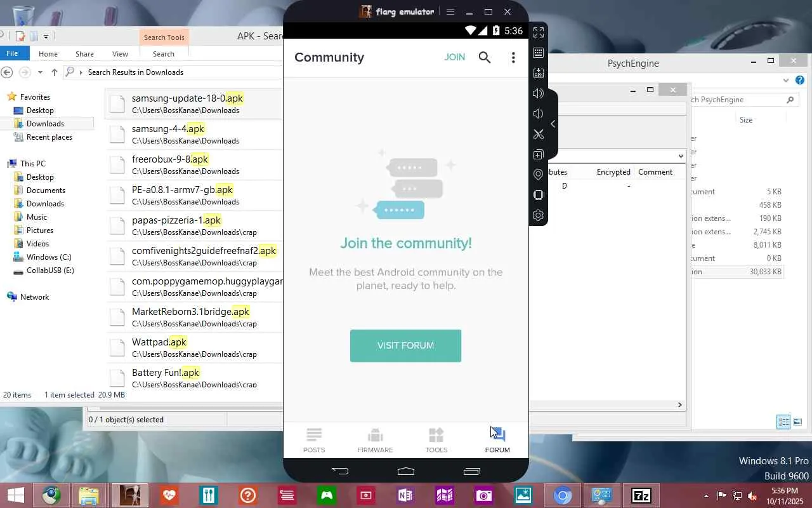The width and height of the screenshot is (812, 508).
Task: Open the Share ribbon tab in Explorer
Action: click(84, 54)
